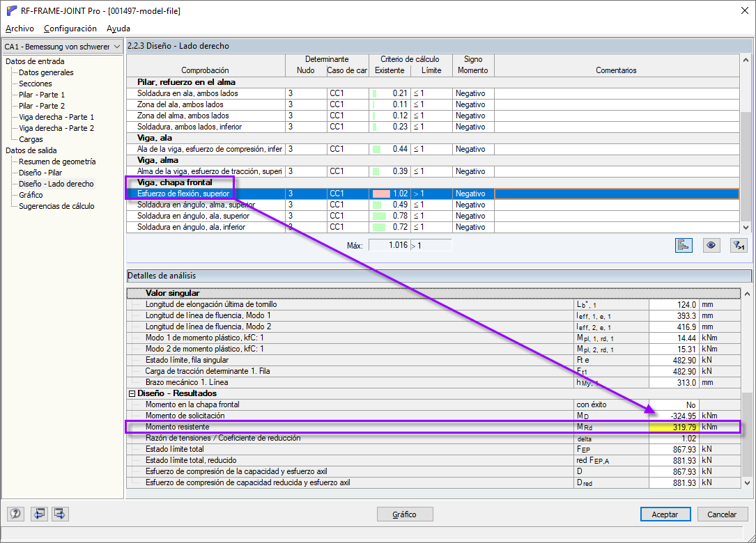Toggle the result bars display icon

pos(684,245)
